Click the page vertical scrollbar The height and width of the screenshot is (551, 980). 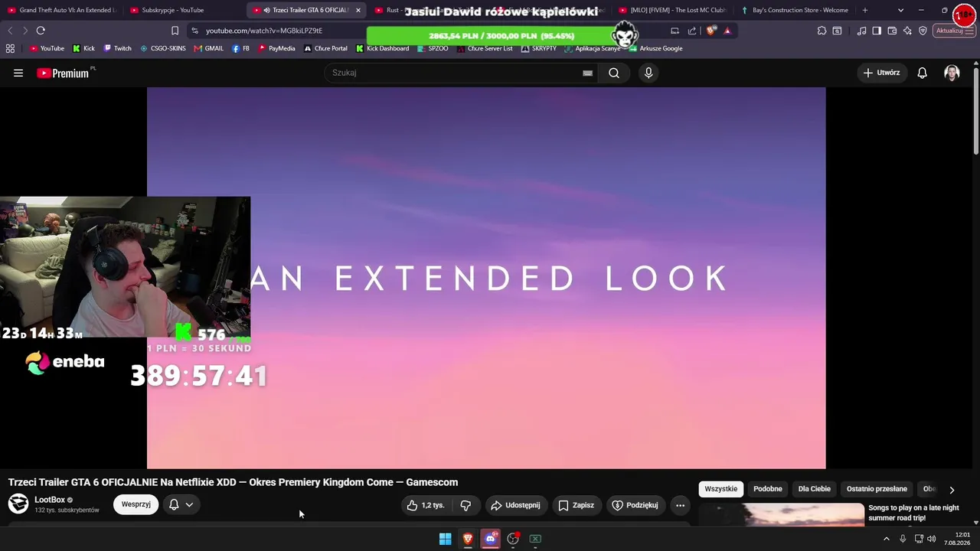pos(976,111)
